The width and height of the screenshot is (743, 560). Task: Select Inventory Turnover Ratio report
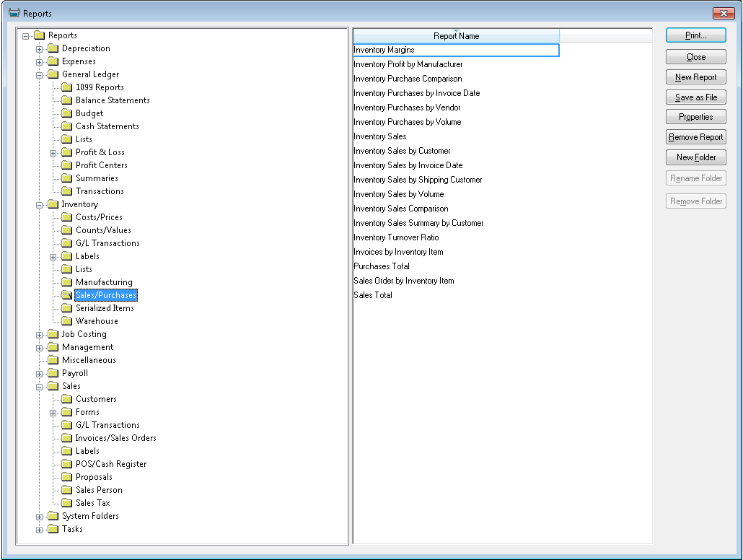pyautogui.click(x=396, y=237)
